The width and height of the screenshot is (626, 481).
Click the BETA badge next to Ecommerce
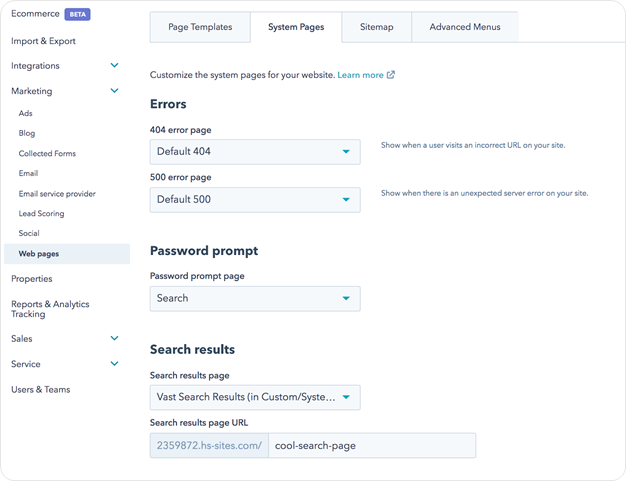(x=78, y=15)
